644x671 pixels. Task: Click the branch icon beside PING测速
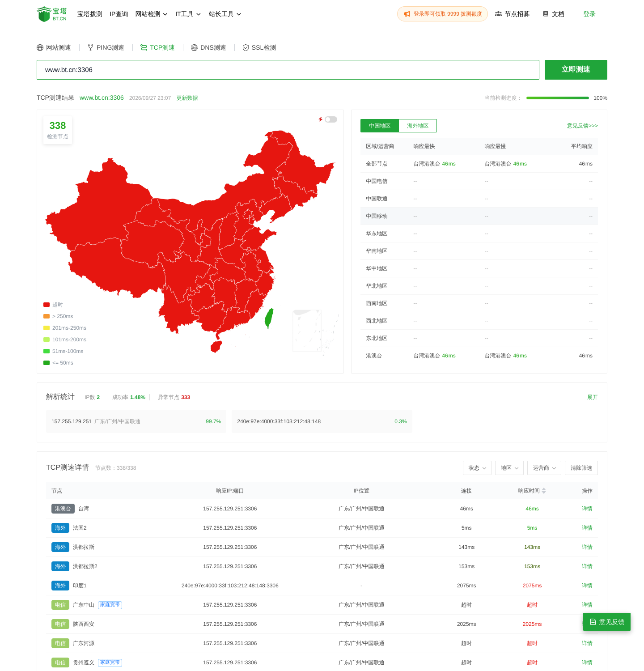pyautogui.click(x=91, y=48)
